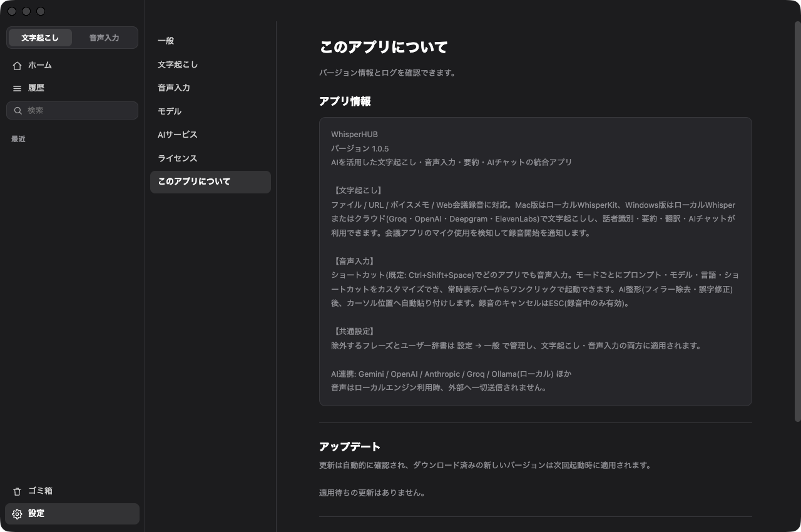
Task: Open the AIサービス settings section
Action: click(210, 135)
